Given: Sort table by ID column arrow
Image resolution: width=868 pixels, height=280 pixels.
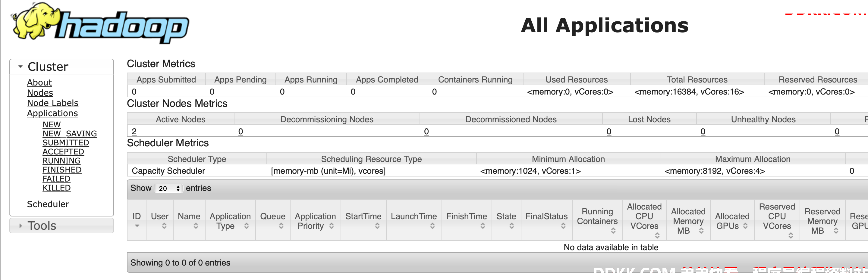Looking at the screenshot, I should pos(137,226).
